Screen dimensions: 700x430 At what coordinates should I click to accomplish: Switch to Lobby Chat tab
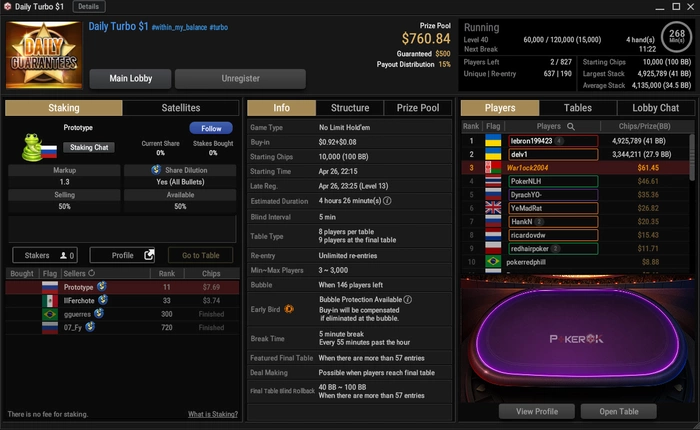[x=655, y=108]
